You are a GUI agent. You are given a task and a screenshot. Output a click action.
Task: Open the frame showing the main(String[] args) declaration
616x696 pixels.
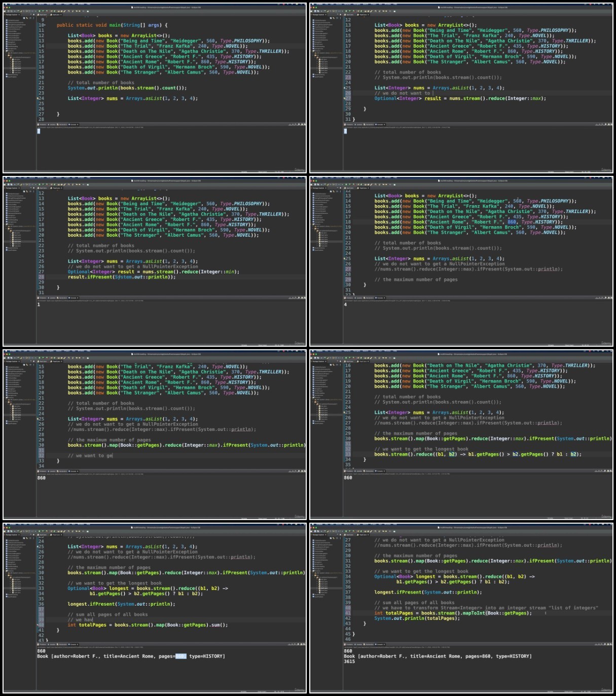(x=155, y=88)
